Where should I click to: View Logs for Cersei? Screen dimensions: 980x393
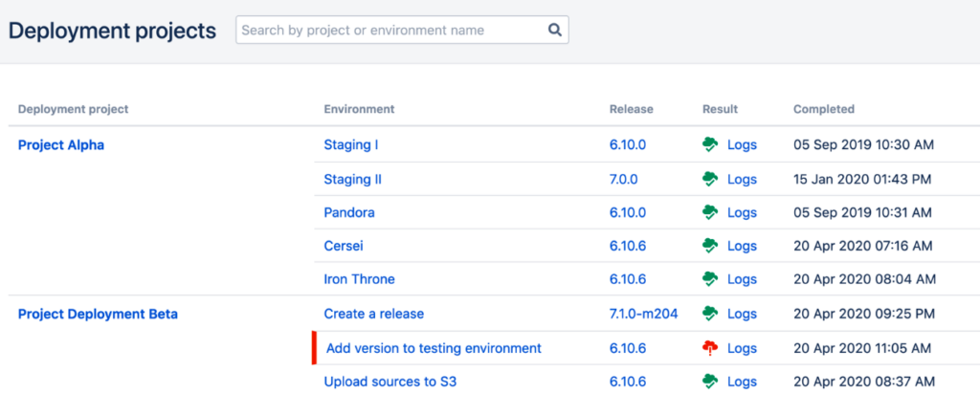[742, 246]
